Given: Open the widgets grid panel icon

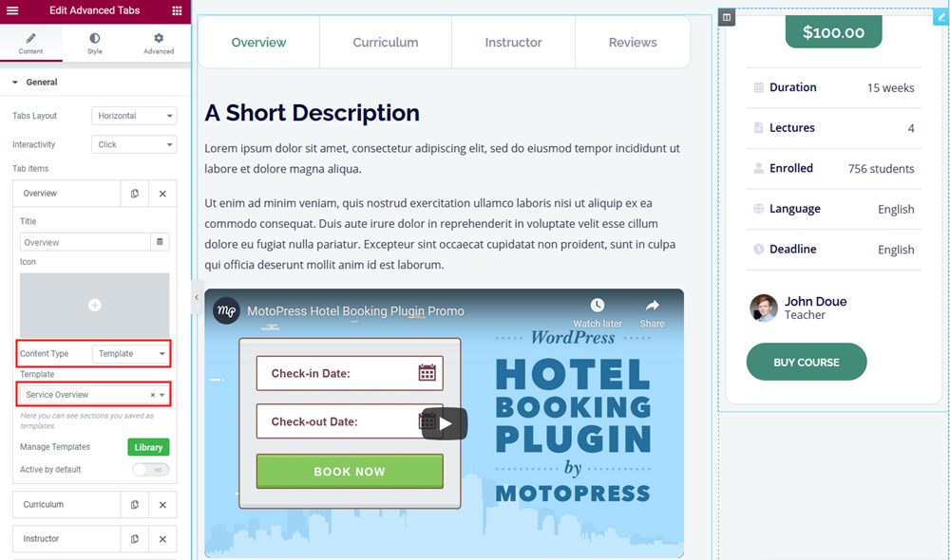Looking at the screenshot, I should tap(177, 10).
